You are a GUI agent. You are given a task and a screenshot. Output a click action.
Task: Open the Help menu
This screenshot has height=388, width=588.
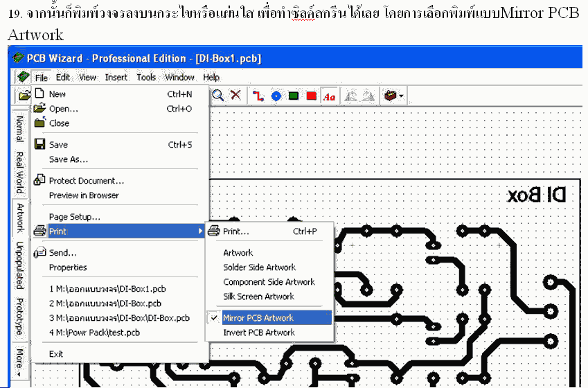(211, 78)
